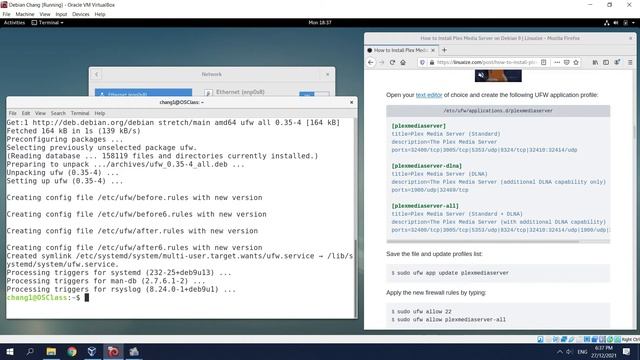Click the terminal vertical scrollbar
Viewport: 640px width, 360px height.
355,278
